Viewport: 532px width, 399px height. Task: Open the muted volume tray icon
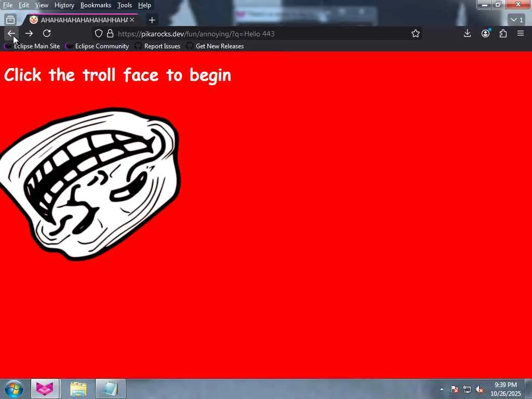pos(480,389)
